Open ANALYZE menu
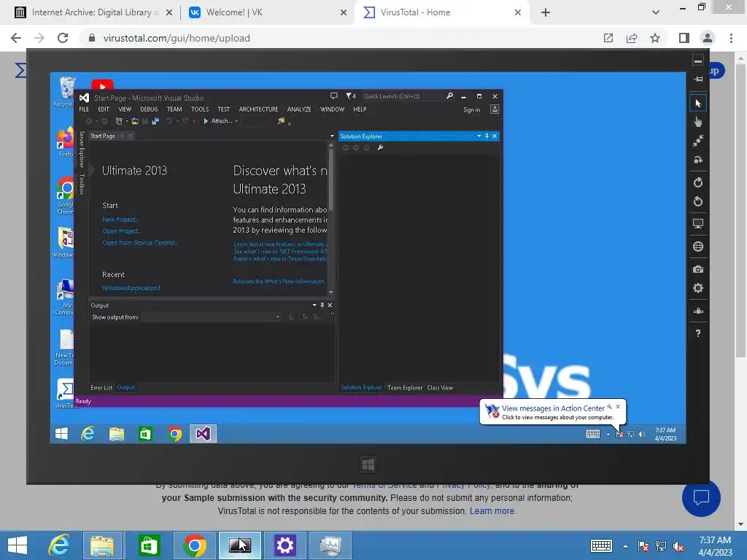The height and width of the screenshot is (560, 747). (x=299, y=109)
